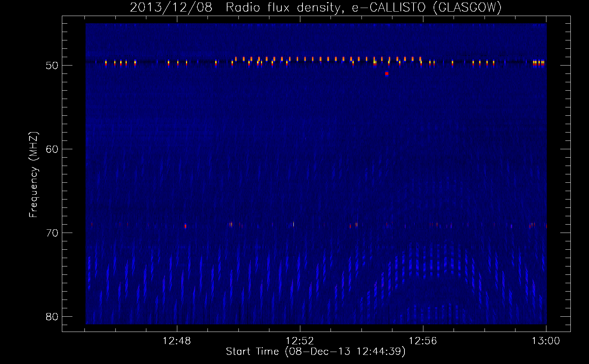Click the 12:56 time tick label
This screenshot has width=589, height=364.
coord(423,341)
